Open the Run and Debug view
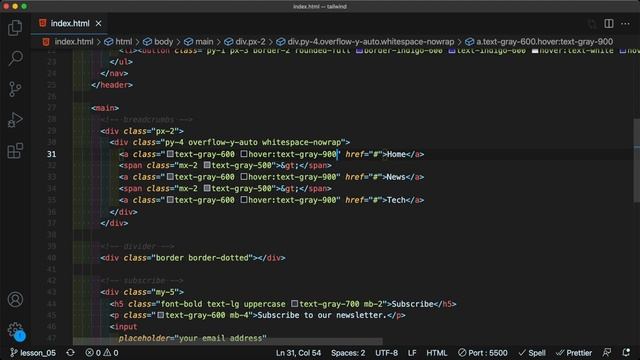The image size is (640, 360). click(x=15, y=120)
